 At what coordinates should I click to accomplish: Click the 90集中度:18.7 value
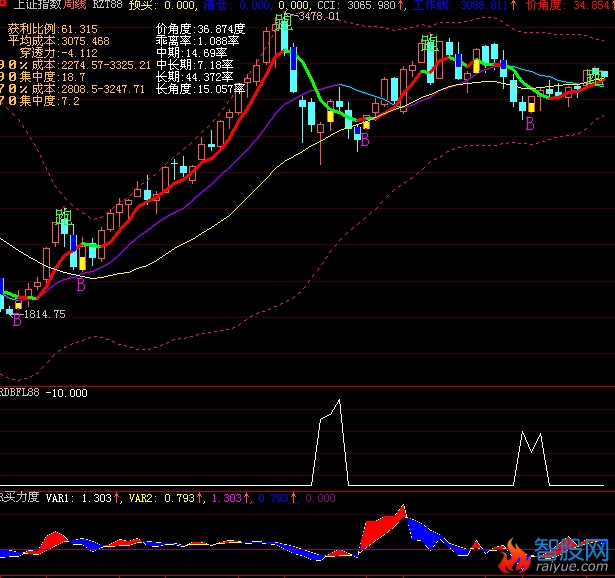(43, 77)
